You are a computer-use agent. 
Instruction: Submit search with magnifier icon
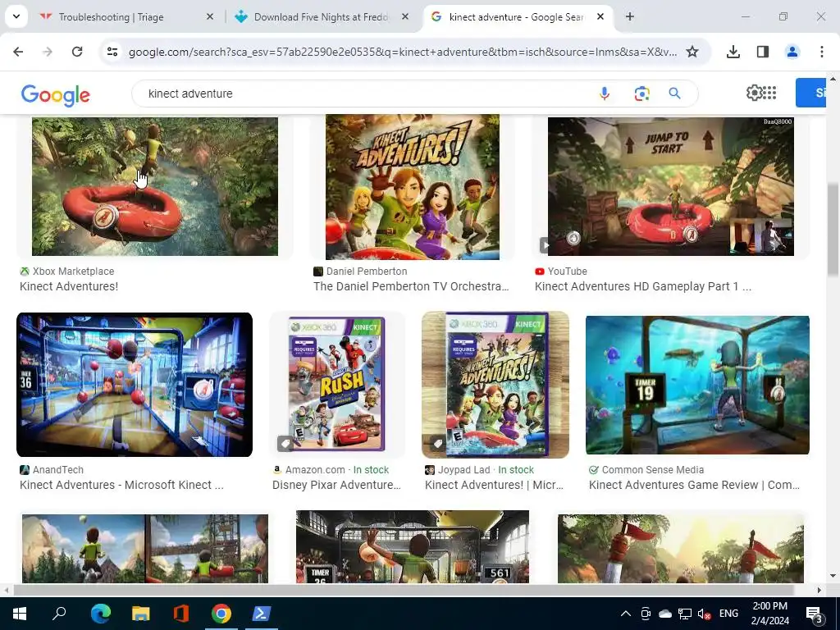[x=675, y=94]
